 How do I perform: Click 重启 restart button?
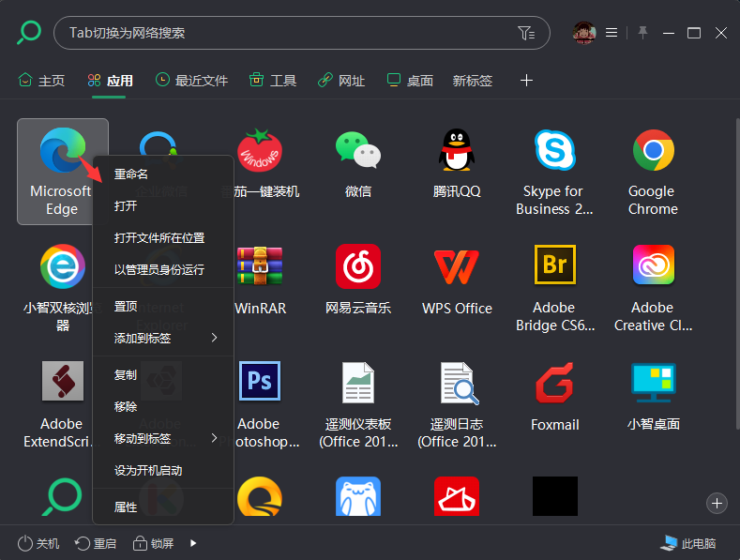96,543
